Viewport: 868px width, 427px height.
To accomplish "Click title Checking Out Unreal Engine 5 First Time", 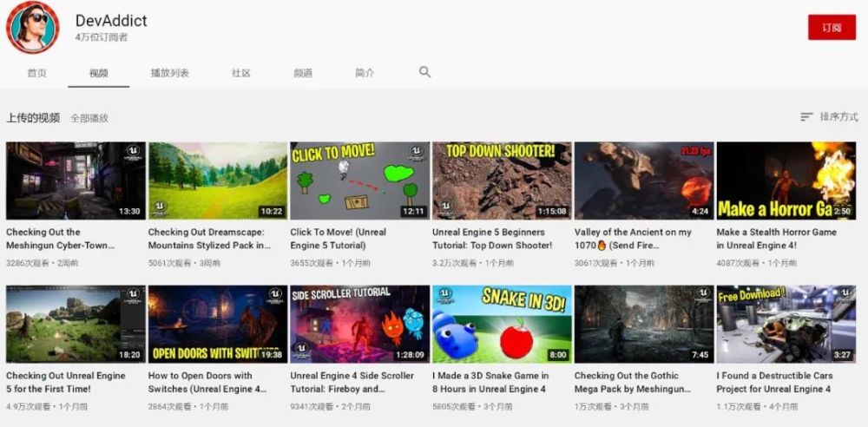I will (66, 382).
